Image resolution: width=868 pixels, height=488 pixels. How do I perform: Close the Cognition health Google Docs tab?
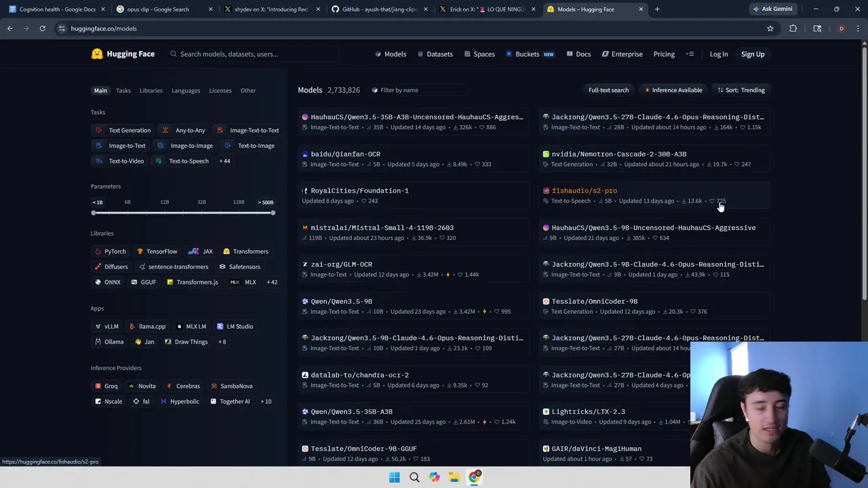[x=102, y=9]
